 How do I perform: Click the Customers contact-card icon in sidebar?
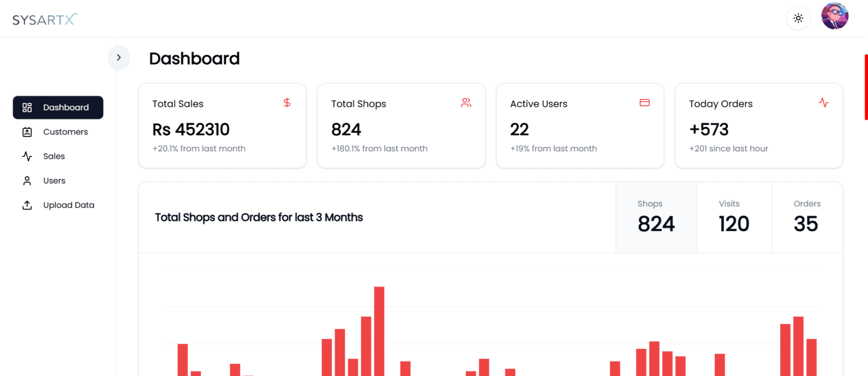click(x=27, y=132)
